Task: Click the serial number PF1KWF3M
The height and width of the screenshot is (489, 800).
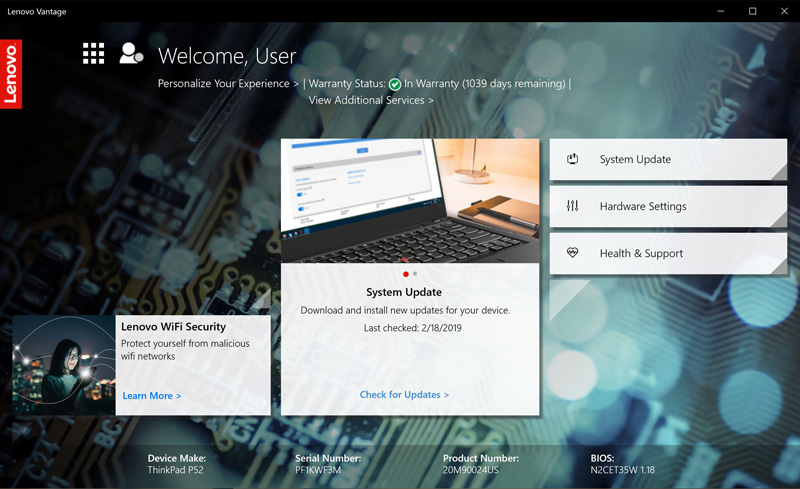Action: [318, 470]
